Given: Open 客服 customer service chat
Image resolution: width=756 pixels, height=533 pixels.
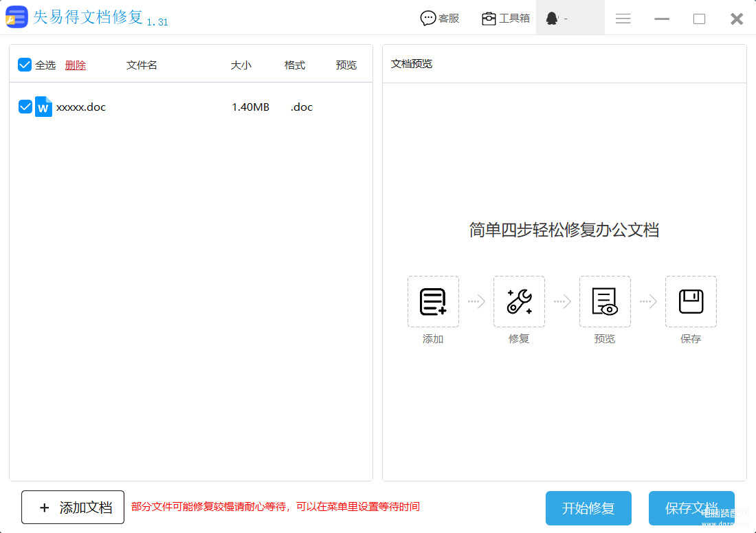Looking at the screenshot, I should [440, 19].
